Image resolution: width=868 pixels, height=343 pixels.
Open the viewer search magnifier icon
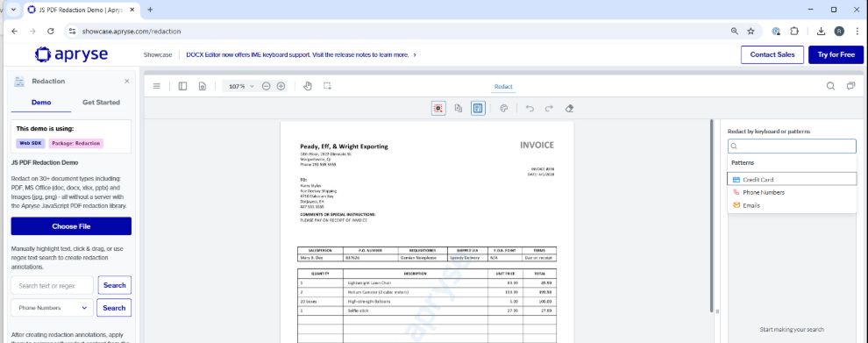pos(831,87)
